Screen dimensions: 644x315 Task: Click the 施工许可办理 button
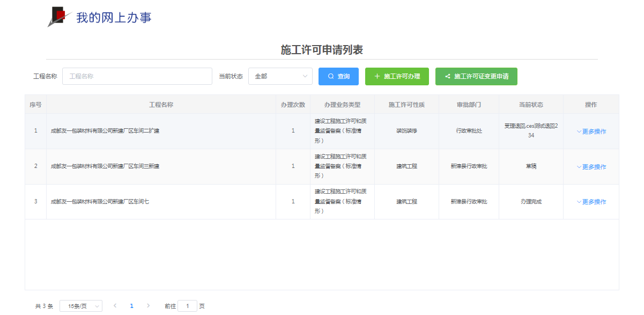pos(396,76)
